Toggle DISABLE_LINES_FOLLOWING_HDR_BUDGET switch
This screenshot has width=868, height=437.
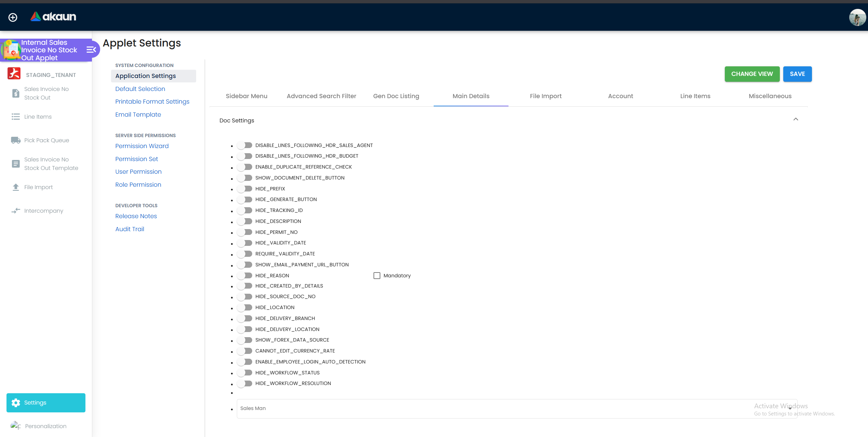(x=245, y=156)
